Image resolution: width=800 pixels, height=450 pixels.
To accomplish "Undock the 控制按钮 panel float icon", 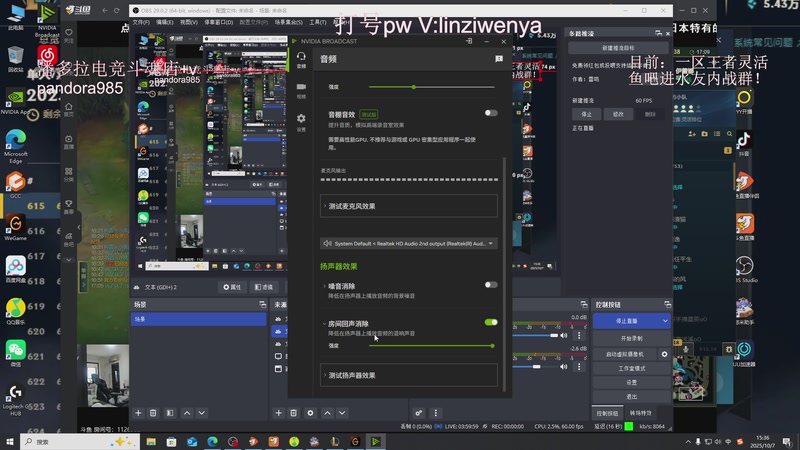I will pos(667,305).
